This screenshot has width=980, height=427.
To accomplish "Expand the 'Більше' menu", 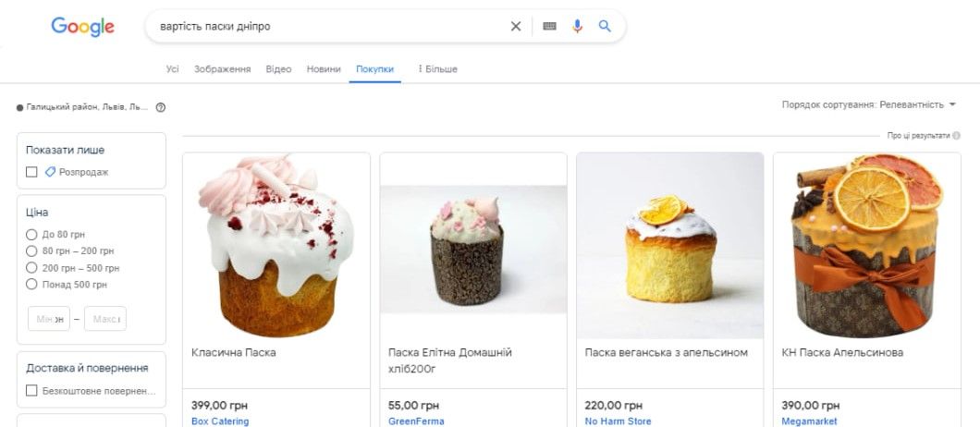I will coord(437,69).
